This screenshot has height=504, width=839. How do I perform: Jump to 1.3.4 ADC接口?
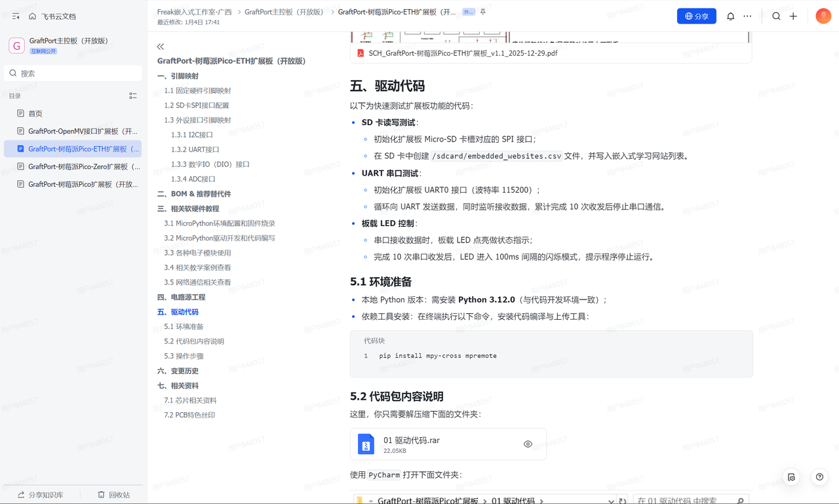(x=193, y=179)
